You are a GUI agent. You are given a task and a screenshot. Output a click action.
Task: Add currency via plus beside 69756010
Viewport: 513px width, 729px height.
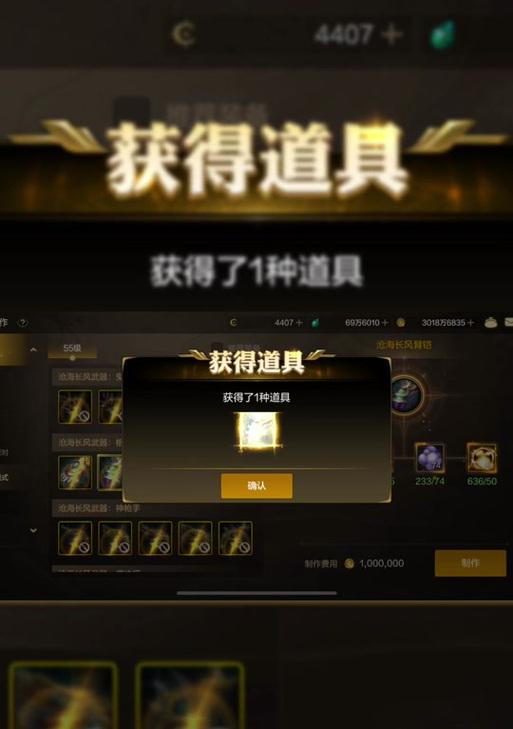coord(384,322)
